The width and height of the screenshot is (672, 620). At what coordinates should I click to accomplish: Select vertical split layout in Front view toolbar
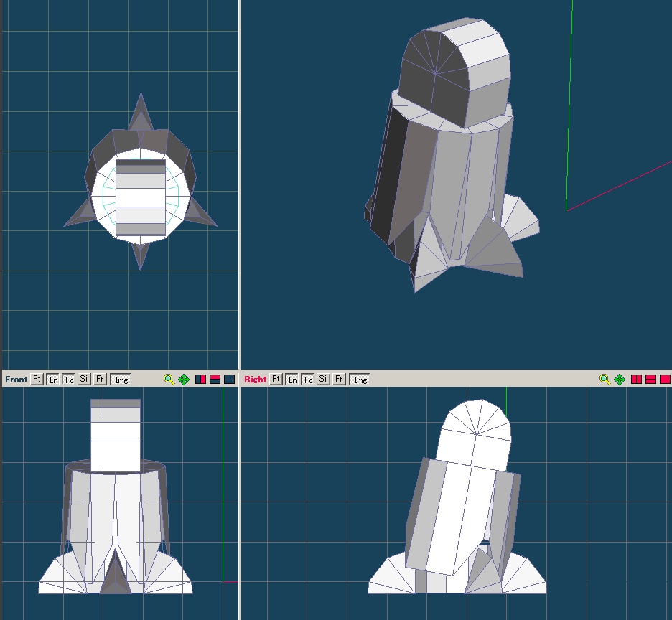[x=201, y=379]
